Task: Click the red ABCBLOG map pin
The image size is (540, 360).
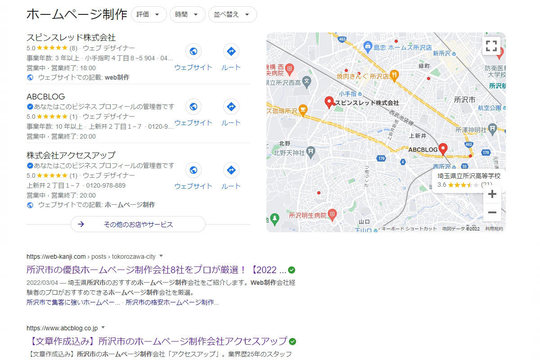Action: point(443,149)
